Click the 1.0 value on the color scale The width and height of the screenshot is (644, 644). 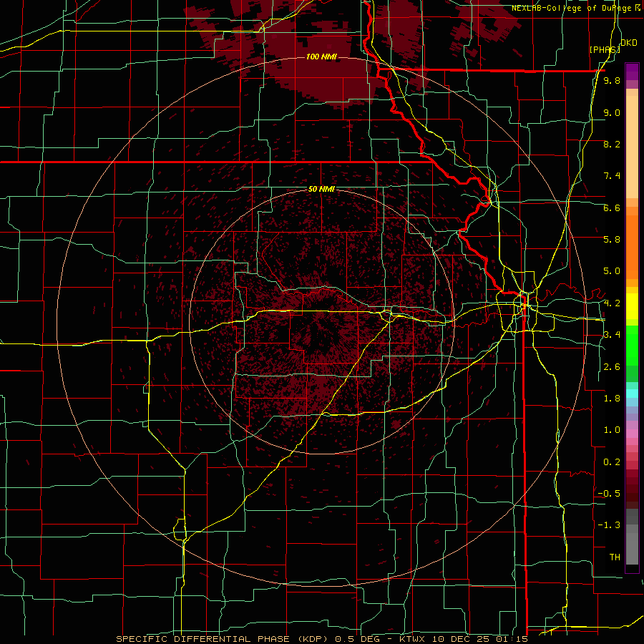[612, 430]
